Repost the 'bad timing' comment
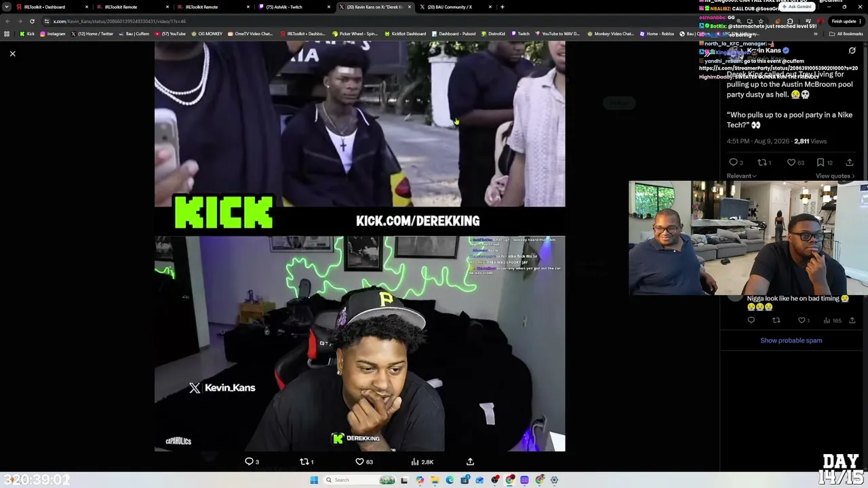This screenshot has width=868, height=488. click(776, 321)
